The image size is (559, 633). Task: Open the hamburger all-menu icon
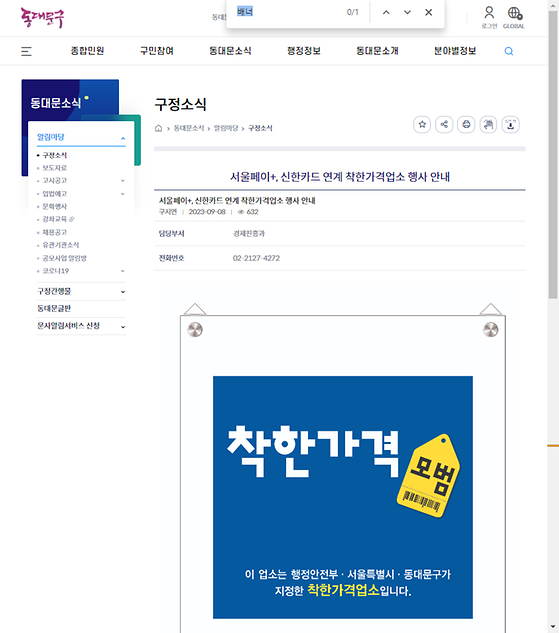coord(26,51)
